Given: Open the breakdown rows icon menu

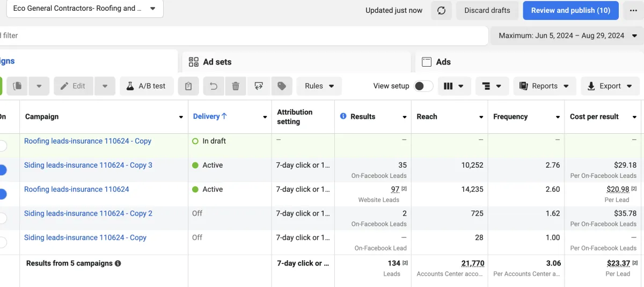Looking at the screenshot, I should [492, 86].
